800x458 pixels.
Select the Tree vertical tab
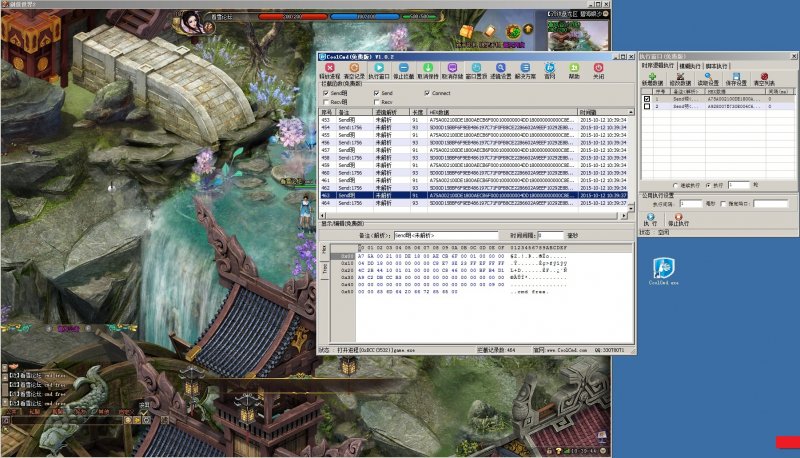pyautogui.click(x=324, y=268)
